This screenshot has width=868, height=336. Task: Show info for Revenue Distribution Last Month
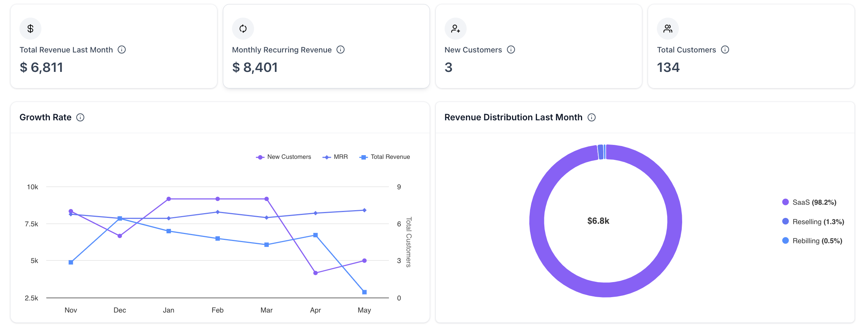tap(592, 117)
